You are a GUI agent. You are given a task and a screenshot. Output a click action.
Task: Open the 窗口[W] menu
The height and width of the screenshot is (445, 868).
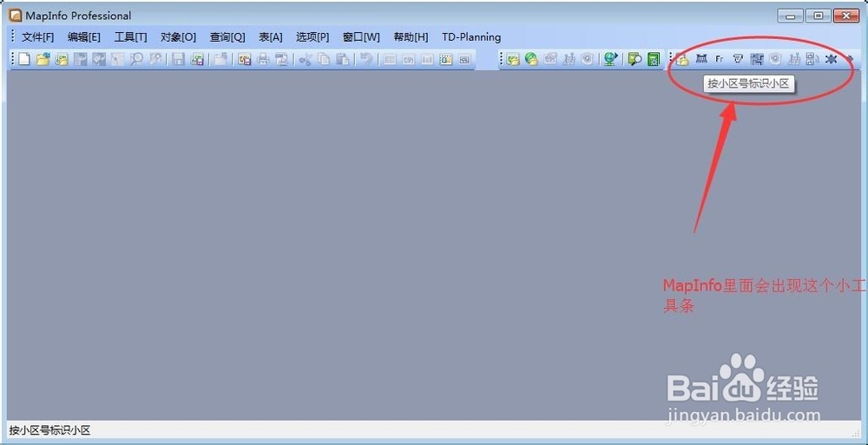click(361, 37)
